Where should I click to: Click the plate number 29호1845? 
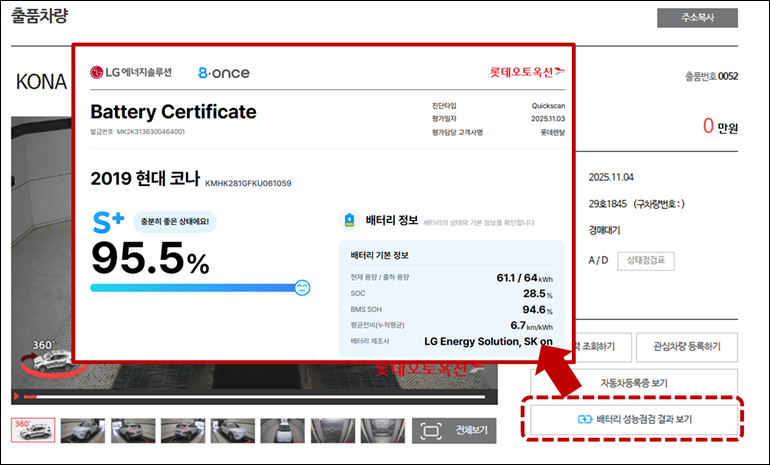607,204
